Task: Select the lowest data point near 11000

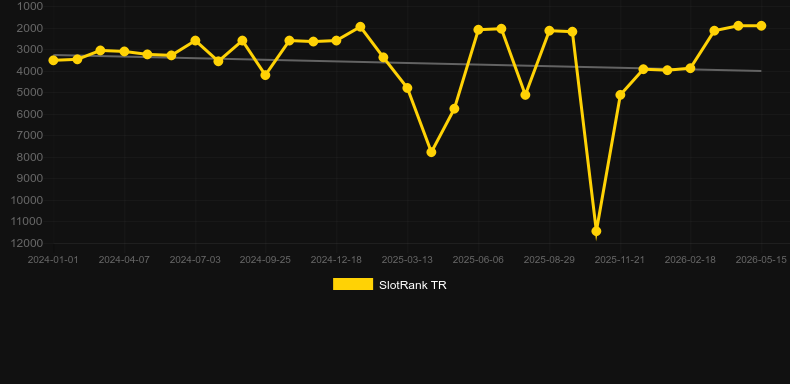Action: 596,231
